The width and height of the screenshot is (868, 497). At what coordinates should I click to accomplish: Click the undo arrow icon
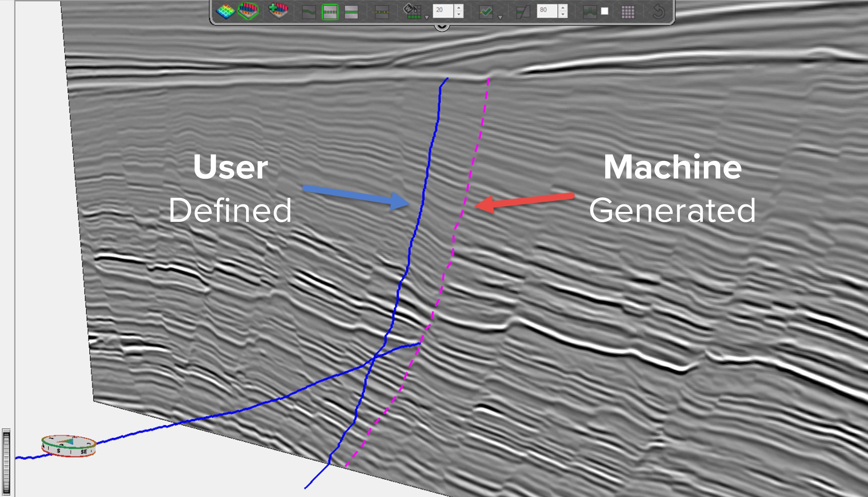pyautogui.click(x=659, y=12)
